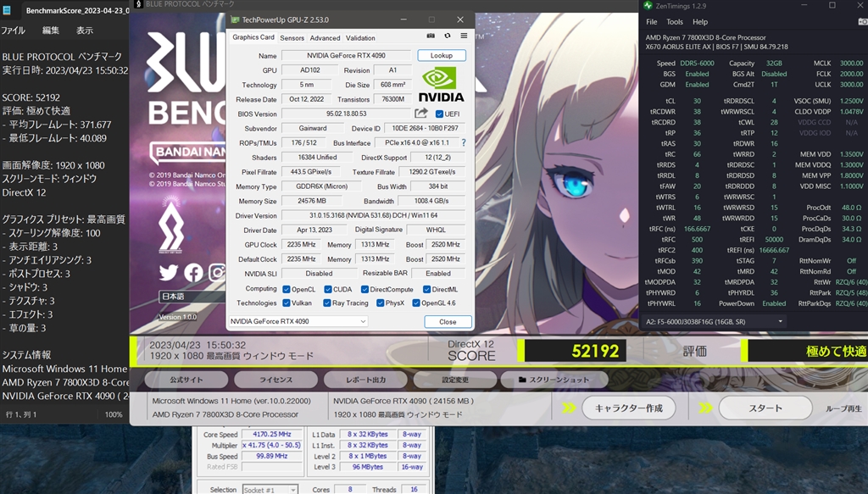Open the ZenTimings File menu
This screenshot has height=494, width=868.
click(652, 22)
